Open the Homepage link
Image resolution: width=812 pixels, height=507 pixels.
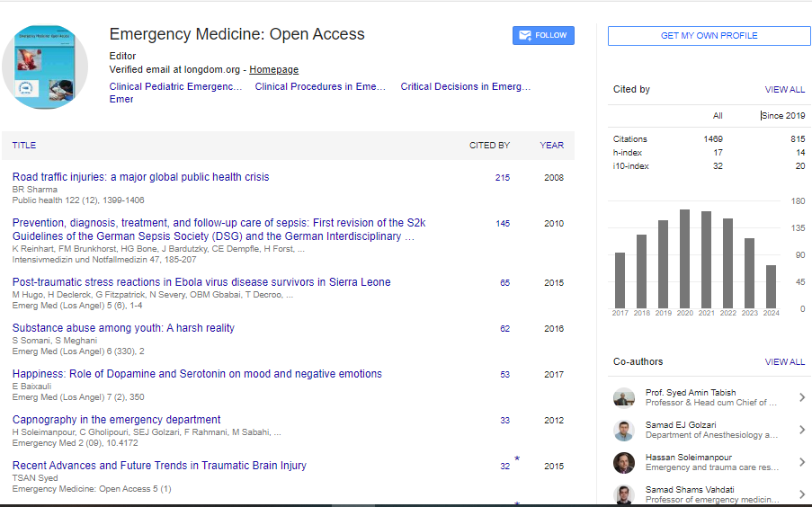273,70
